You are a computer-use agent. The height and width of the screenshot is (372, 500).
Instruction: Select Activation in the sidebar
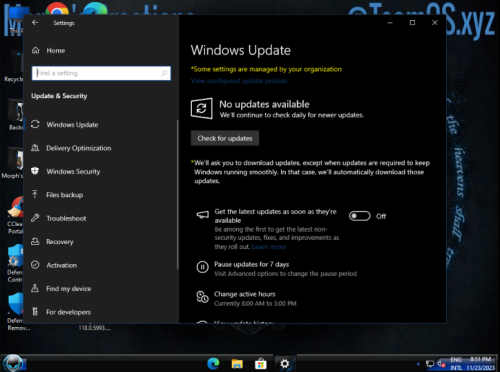[62, 265]
